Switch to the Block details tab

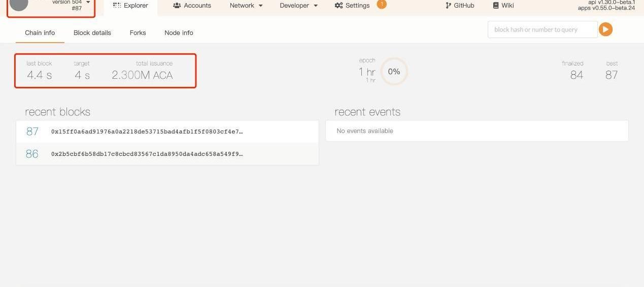92,33
